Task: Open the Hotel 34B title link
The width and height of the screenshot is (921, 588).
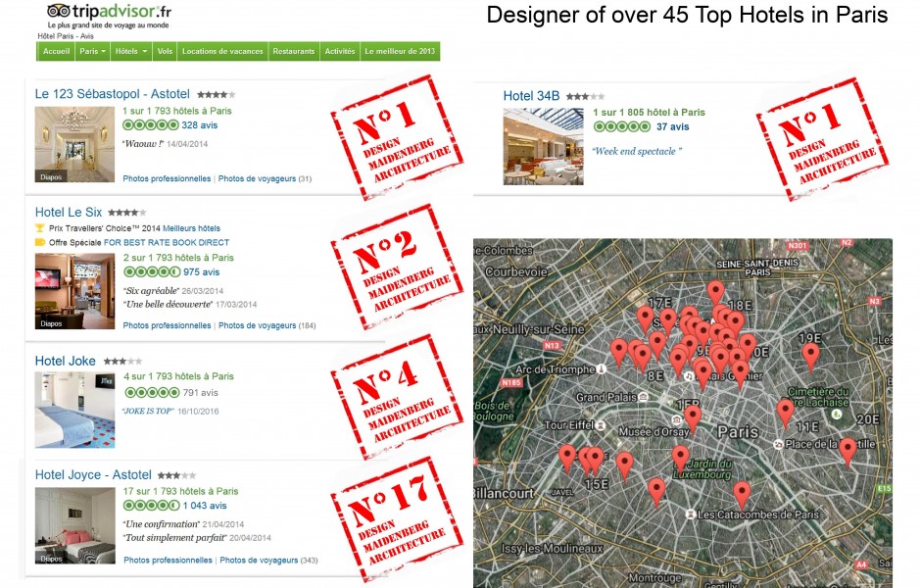Action: [531, 96]
